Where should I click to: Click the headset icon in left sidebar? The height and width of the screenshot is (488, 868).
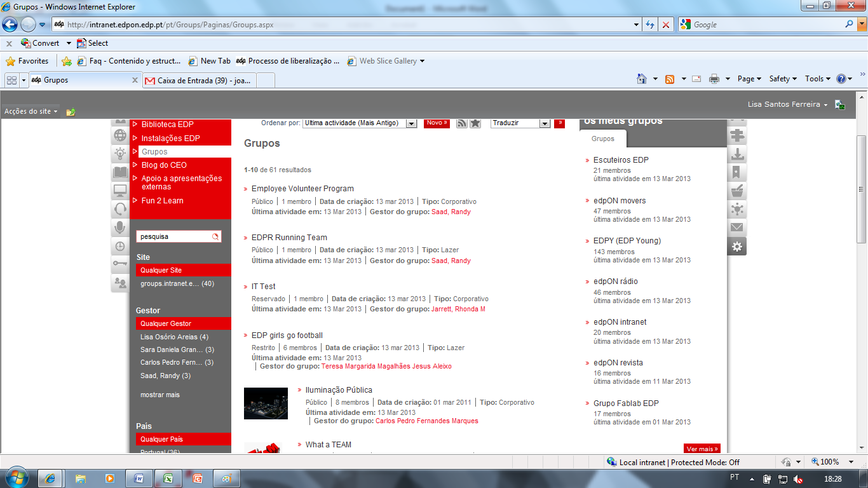pyautogui.click(x=120, y=209)
